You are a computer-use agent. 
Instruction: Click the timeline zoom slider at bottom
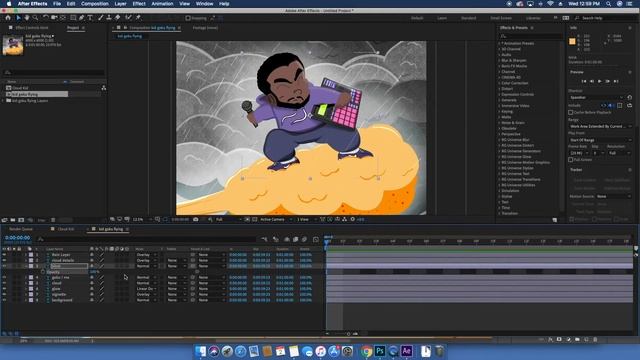(348, 334)
